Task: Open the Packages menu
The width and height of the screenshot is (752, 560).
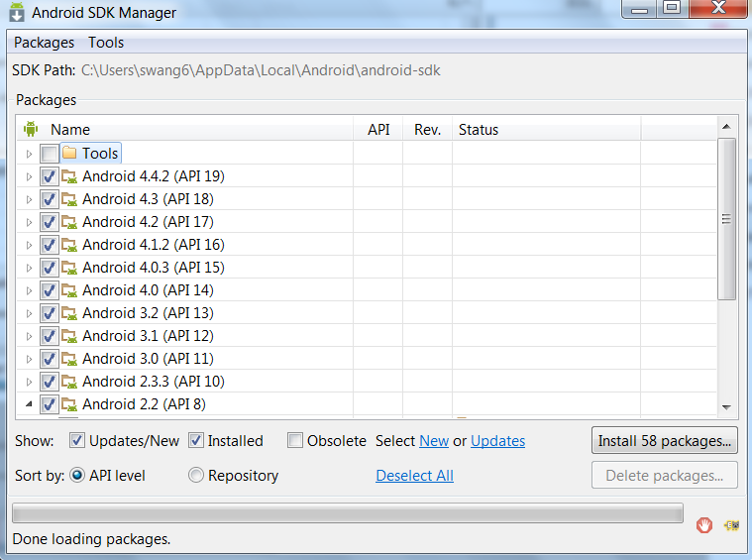Action: pyautogui.click(x=45, y=43)
